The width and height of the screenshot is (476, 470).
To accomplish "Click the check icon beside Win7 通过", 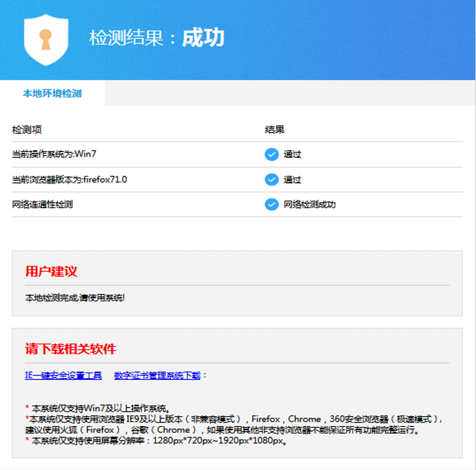I will pos(272,154).
